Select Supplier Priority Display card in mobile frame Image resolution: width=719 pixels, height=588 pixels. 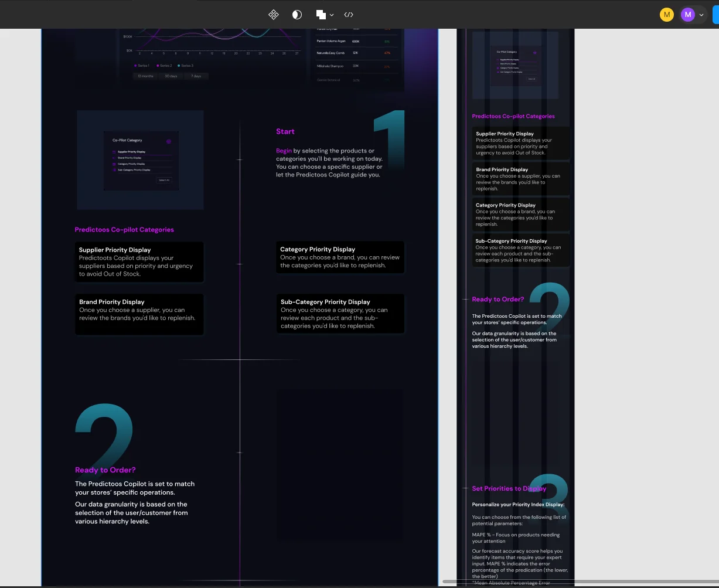tap(521, 143)
